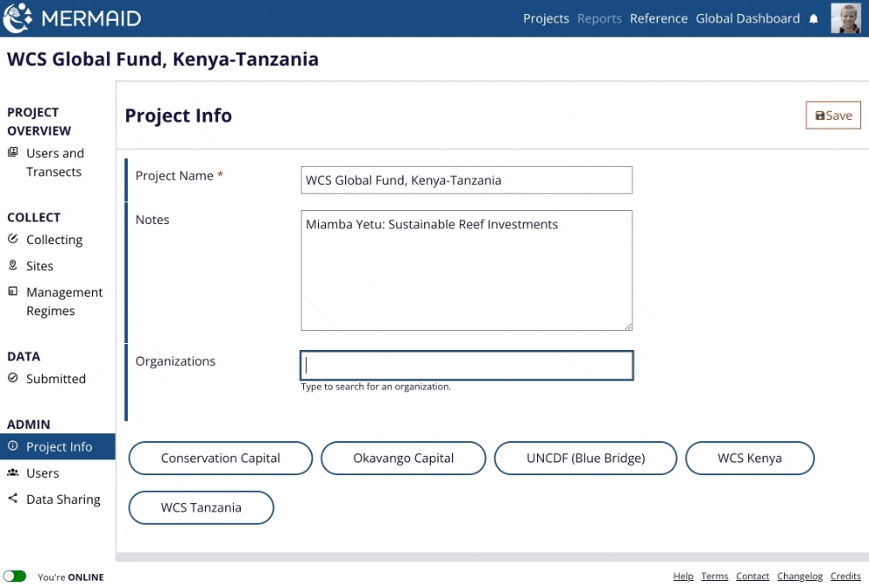Focus the Organizations search field
The image size is (869, 588).
point(467,366)
